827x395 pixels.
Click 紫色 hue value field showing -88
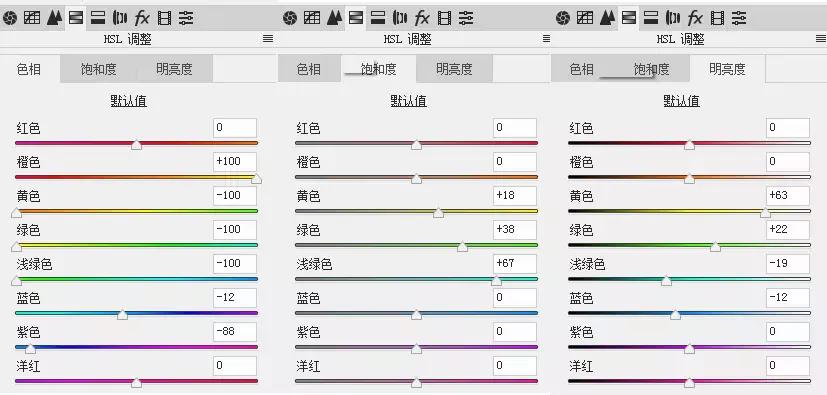click(235, 332)
